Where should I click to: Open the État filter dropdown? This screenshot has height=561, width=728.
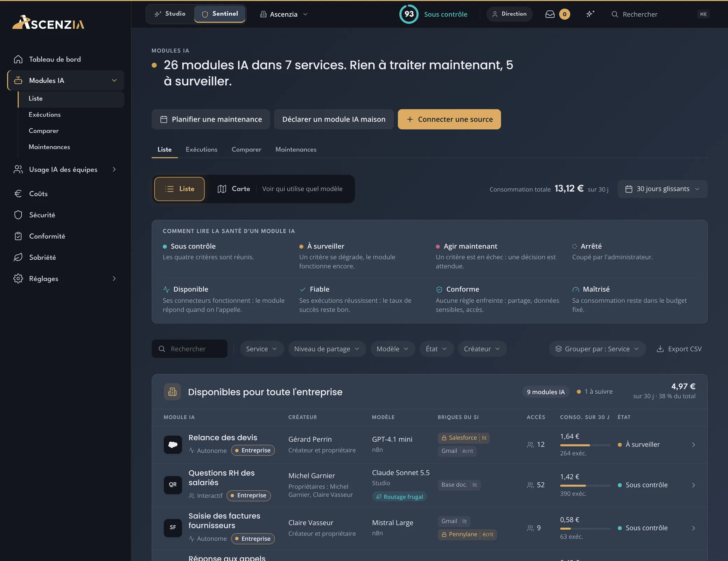(x=436, y=349)
